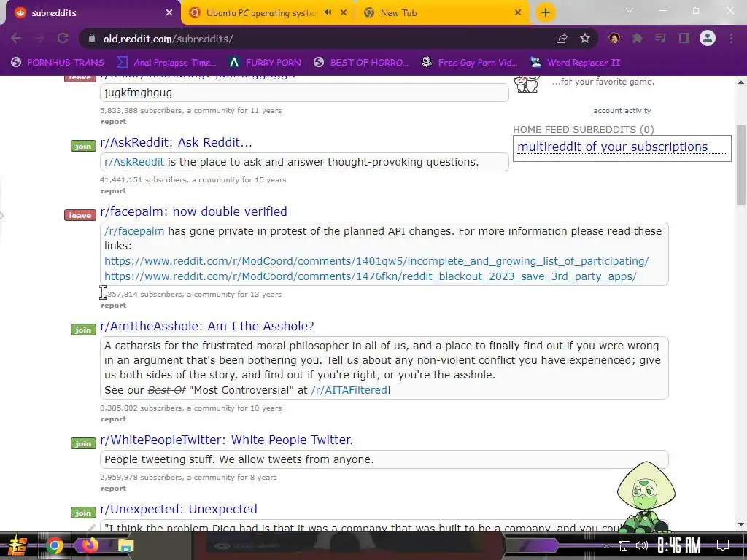This screenshot has height=560, width=747.
Task: Open r/facepalm: now double verified link
Action: click(x=193, y=211)
